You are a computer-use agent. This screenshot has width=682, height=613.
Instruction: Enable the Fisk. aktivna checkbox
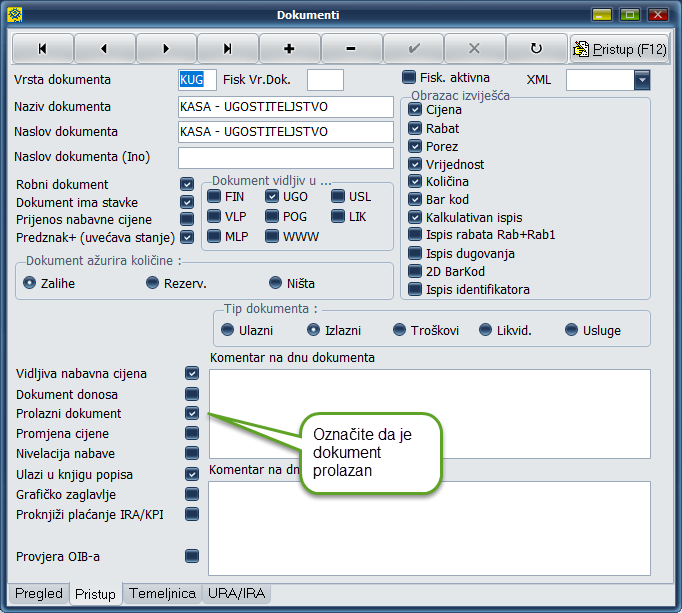pyautogui.click(x=409, y=77)
